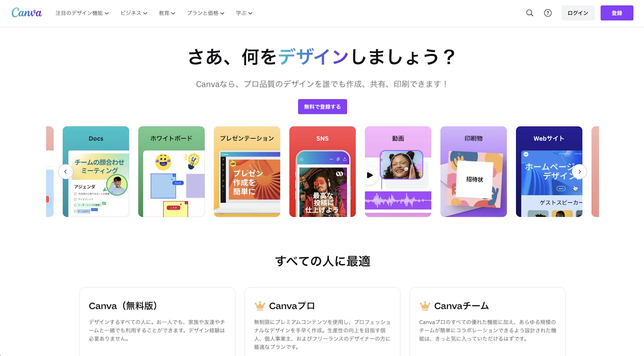Click the purple 登録 button
Screen dimensions: 644x356
617,13
